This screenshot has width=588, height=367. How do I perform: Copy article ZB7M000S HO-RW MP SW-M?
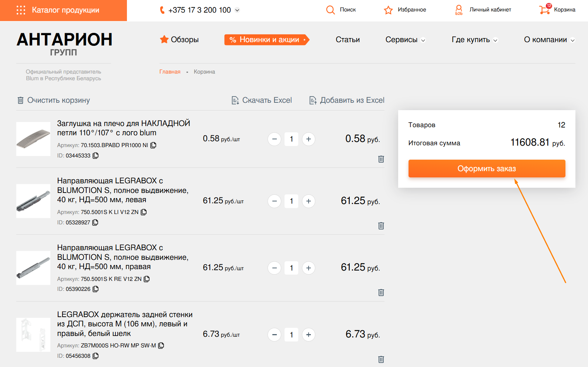click(x=161, y=346)
